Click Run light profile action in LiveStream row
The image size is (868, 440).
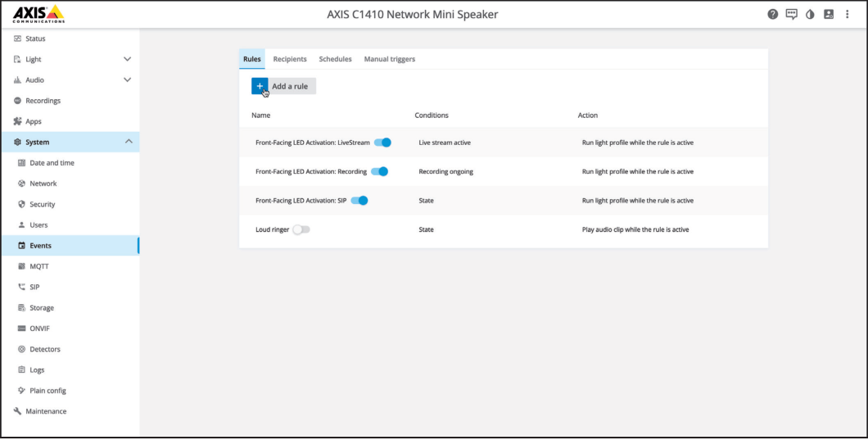tap(638, 143)
